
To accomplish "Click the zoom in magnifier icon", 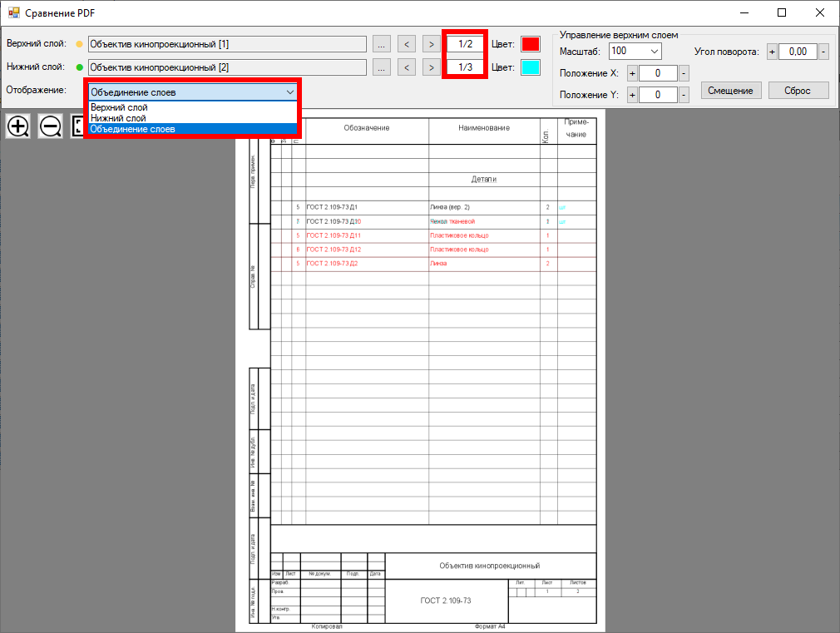I will (x=17, y=126).
